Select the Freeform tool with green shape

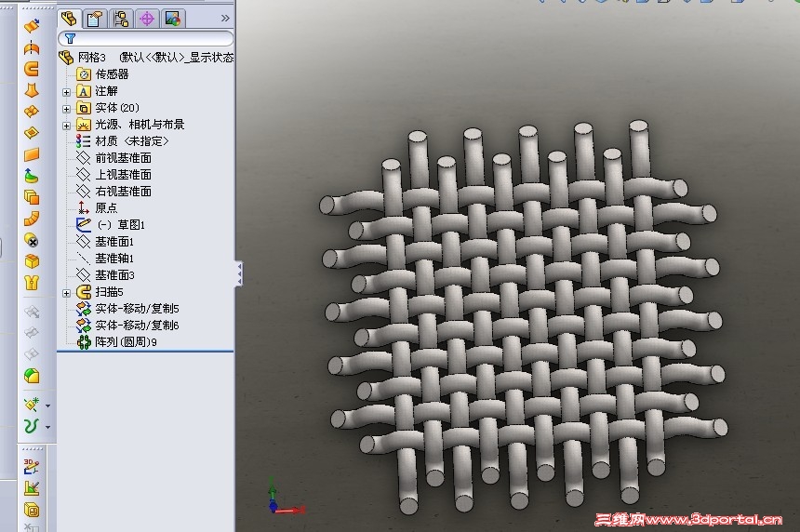click(x=32, y=176)
